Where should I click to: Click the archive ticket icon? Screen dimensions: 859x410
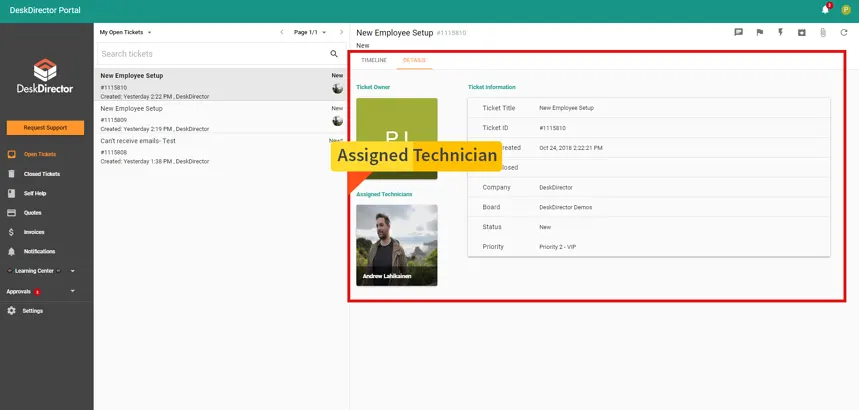pos(801,32)
